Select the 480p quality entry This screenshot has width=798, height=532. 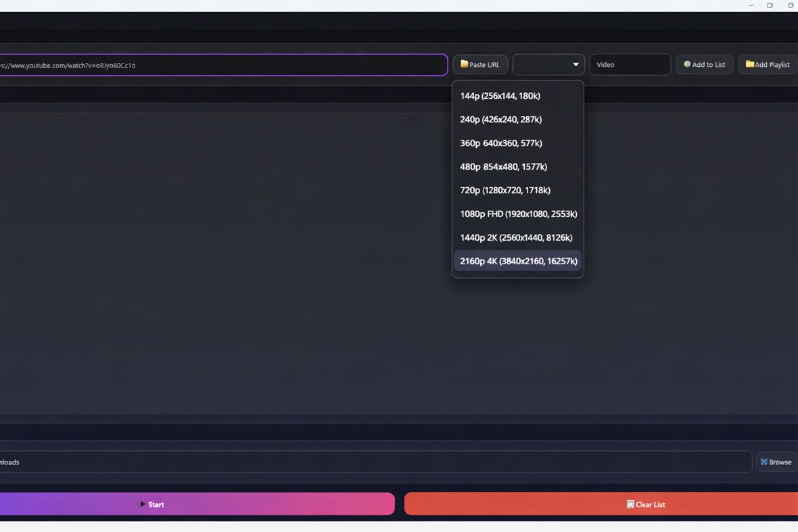503,166
